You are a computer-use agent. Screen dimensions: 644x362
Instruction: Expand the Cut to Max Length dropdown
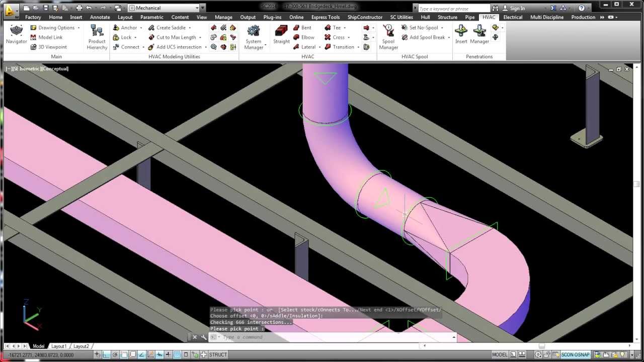point(200,37)
